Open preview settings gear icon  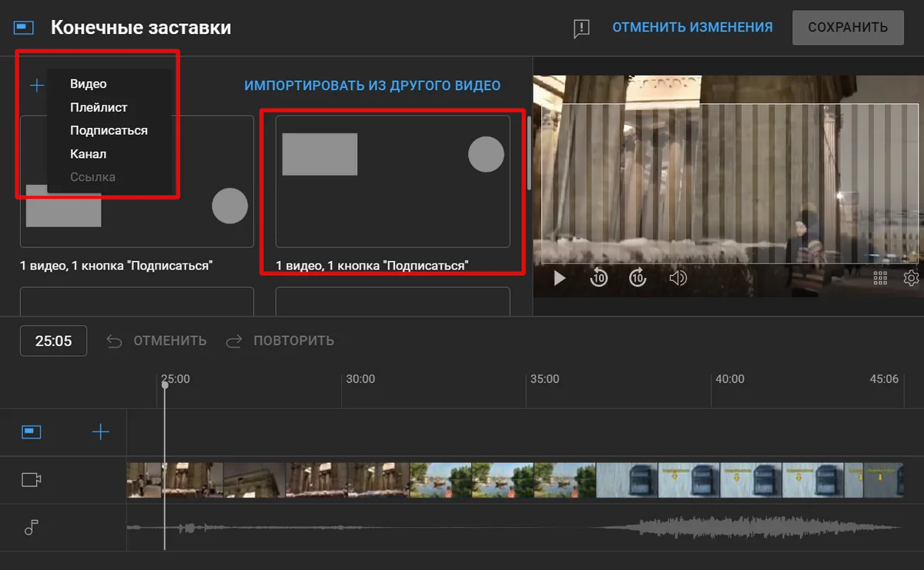[911, 278]
